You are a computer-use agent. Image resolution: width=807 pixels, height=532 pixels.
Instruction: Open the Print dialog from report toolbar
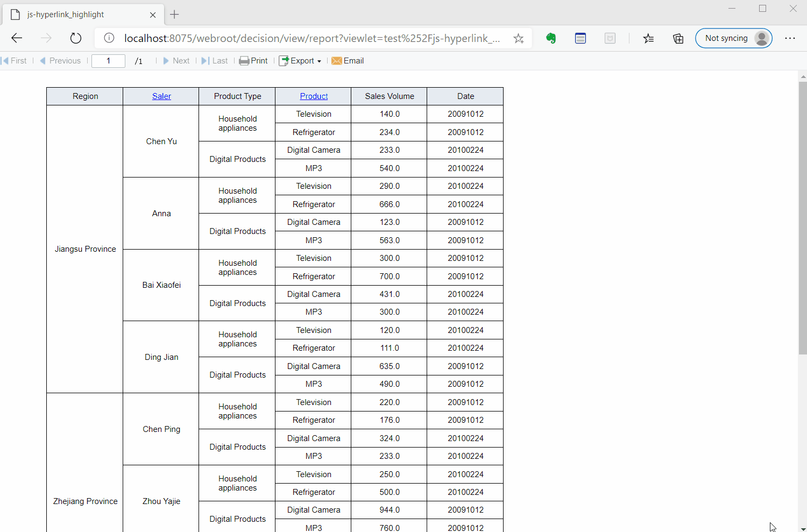pos(253,60)
